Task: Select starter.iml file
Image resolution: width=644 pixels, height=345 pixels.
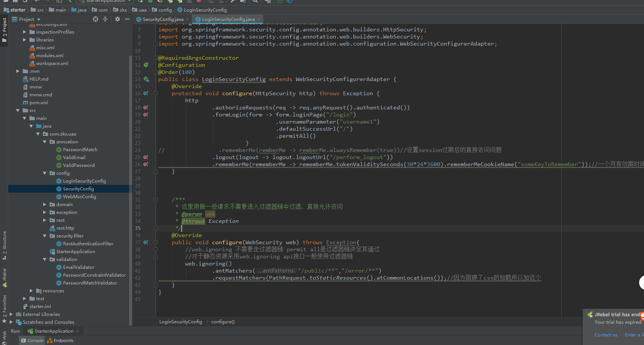Action: point(40,307)
